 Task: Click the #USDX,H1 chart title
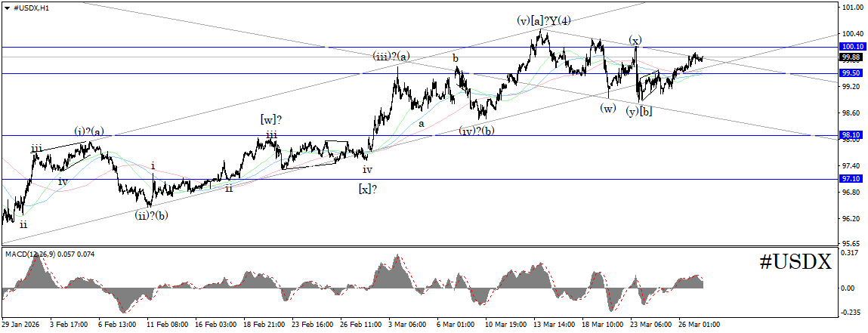pos(30,8)
